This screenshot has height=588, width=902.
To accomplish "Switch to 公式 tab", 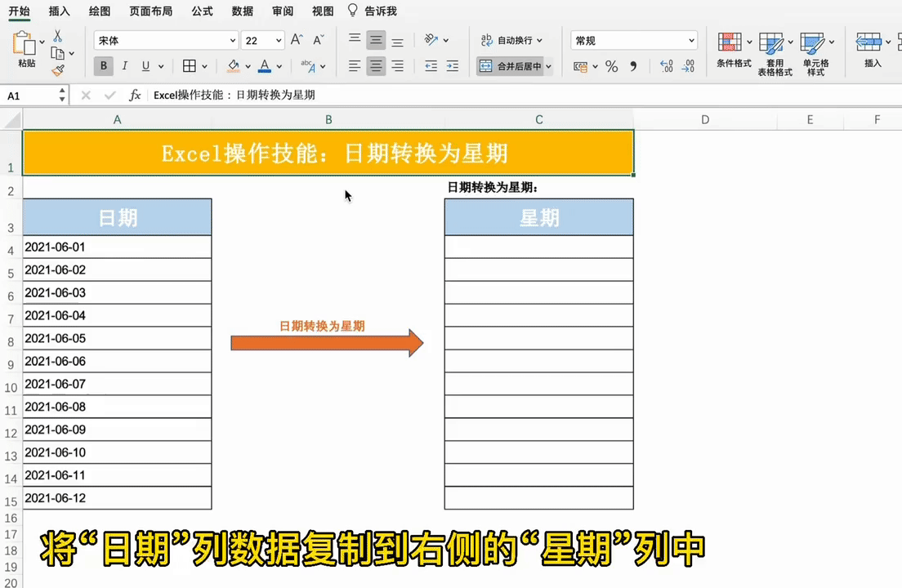I will pos(202,11).
